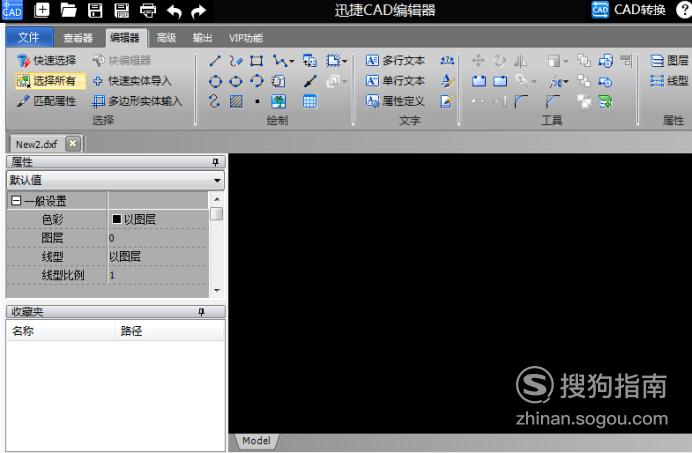Image resolution: width=692 pixels, height=453 pixels.
Task: Click 属性定义 button
Action: pos(395,101)
